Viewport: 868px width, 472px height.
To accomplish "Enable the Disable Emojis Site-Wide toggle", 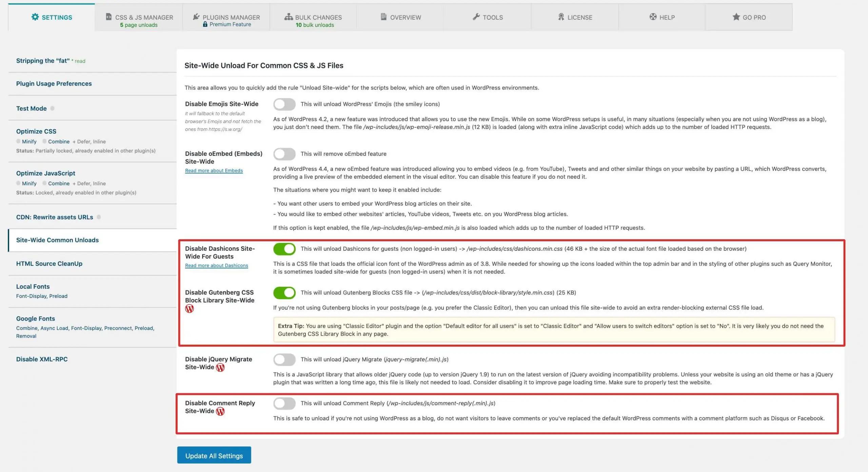I will click(284, 104).
